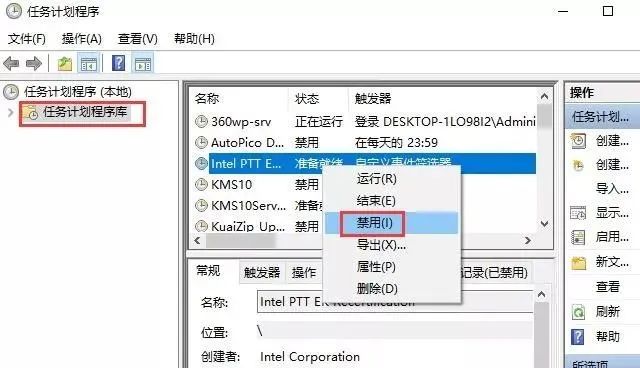Click the Forward arrow toolbar icon
The width and height of the screenshot is (640, 368).
(x=33, y=64)
